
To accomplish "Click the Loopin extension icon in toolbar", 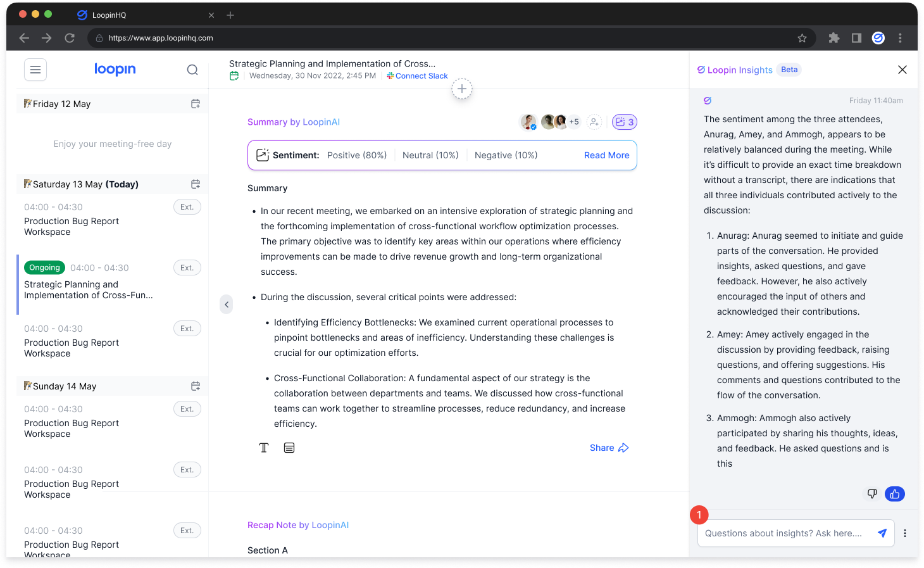I will tap(878, 38).
